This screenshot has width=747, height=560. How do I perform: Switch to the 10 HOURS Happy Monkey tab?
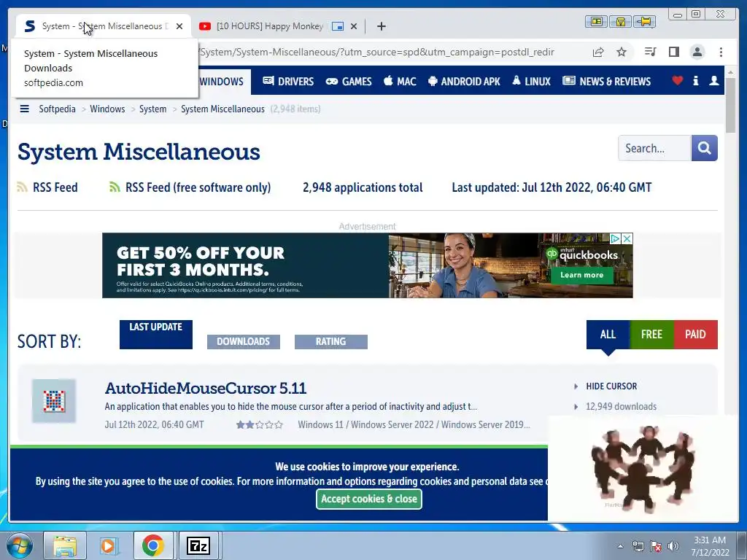click(270, 26)
